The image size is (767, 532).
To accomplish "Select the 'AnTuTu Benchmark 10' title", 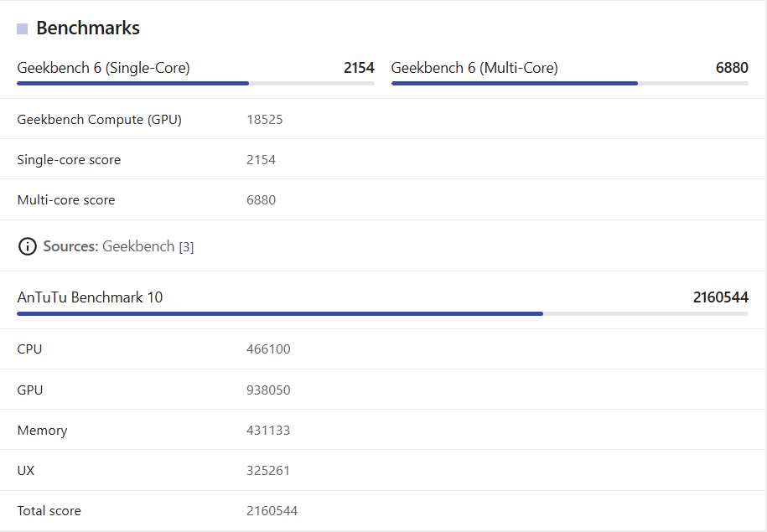I will [x=90, y=297].
